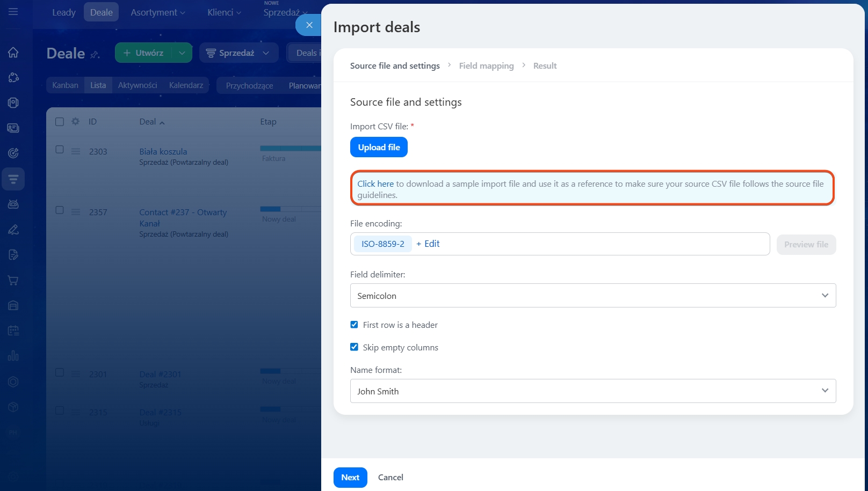Open the Leady menu item
This screenshot has height=491, width=868.
[x=64, y=12]
